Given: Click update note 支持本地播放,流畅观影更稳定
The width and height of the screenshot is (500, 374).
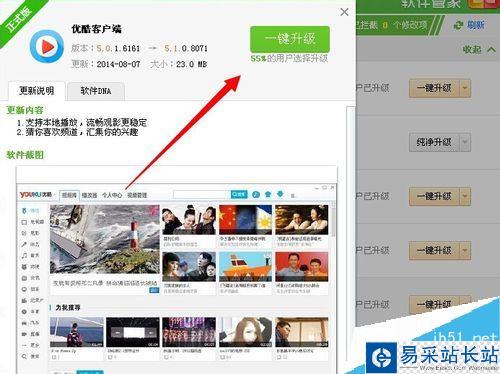Looking at the screenshot, I should [x=86, y=122].
